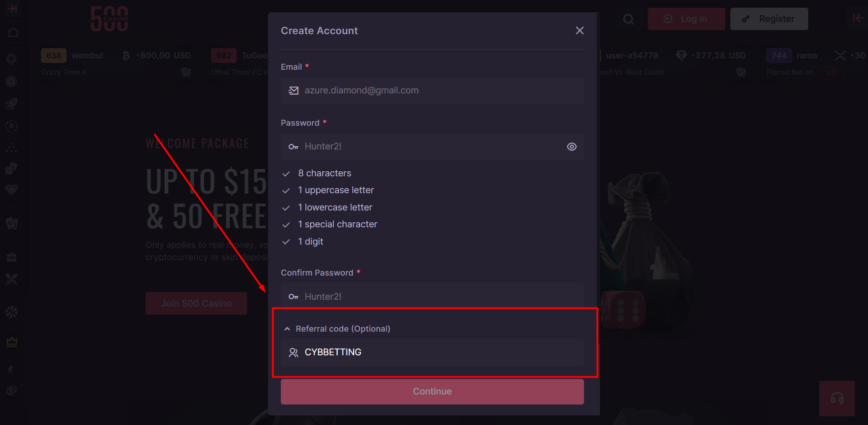
Task: Click the Register button
Action: point(769,19)
